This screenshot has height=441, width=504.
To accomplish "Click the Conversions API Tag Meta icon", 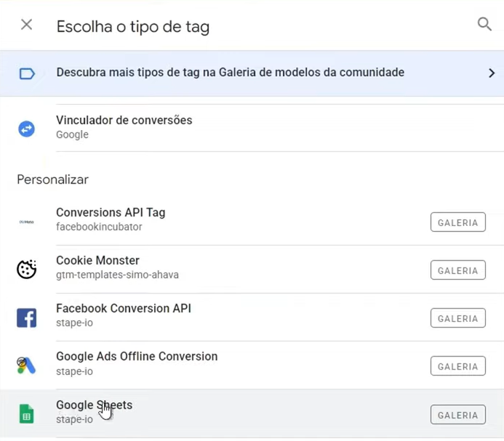I will (27, 222).
